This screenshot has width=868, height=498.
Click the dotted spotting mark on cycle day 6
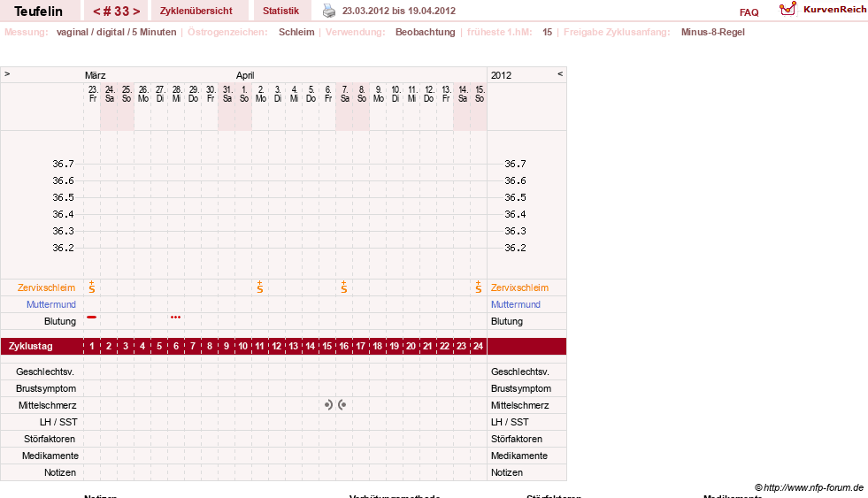tap(175, 317)
